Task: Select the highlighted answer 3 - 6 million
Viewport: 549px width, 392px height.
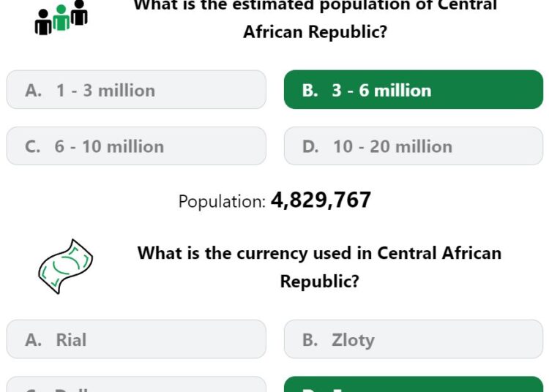Action: coord(414,90)
